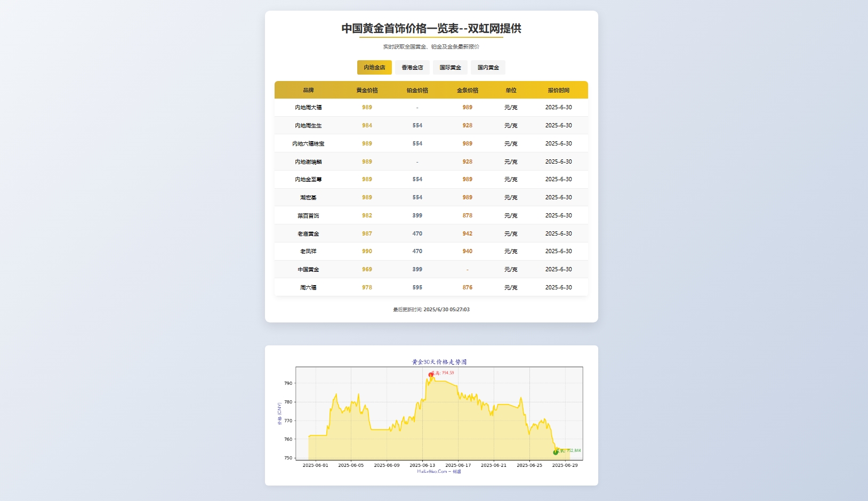Click platinum price 470 in 老庙黄金 row
This screenshot has width=868, height=501.
[417, 234]
